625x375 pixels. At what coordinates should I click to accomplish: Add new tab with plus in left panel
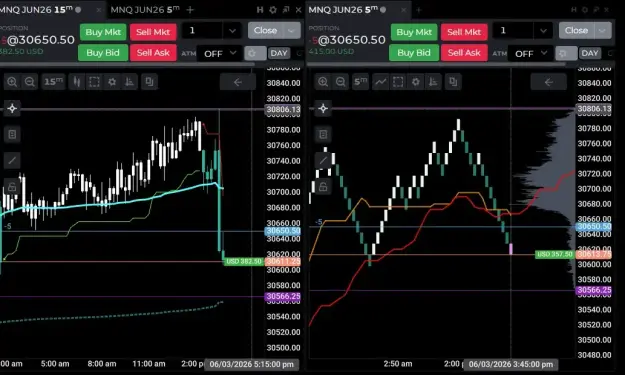pyautogui.click(x=190, y=10)
